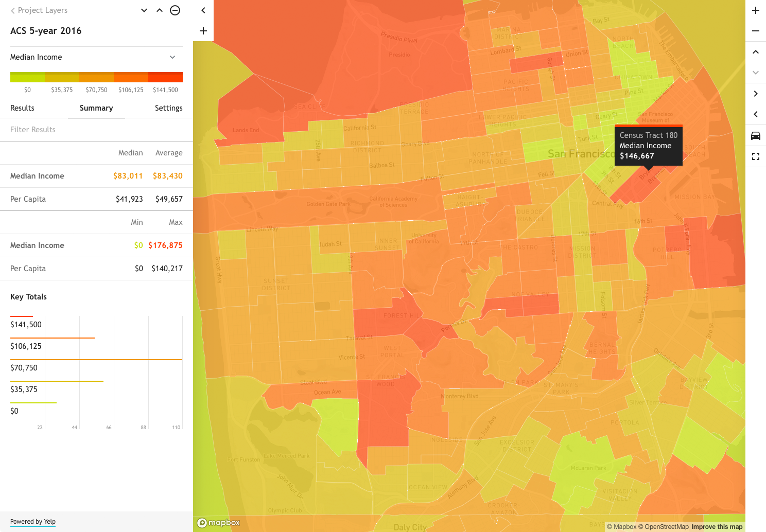Switch to the Results tab
Image resolution: width=766 pixels, height=532 pixels.
tap(22, 108)
